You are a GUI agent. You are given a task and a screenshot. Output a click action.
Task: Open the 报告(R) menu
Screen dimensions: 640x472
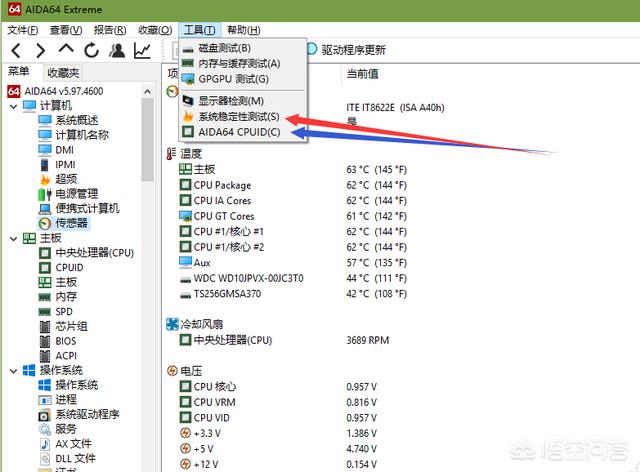(x=110, y=30)
